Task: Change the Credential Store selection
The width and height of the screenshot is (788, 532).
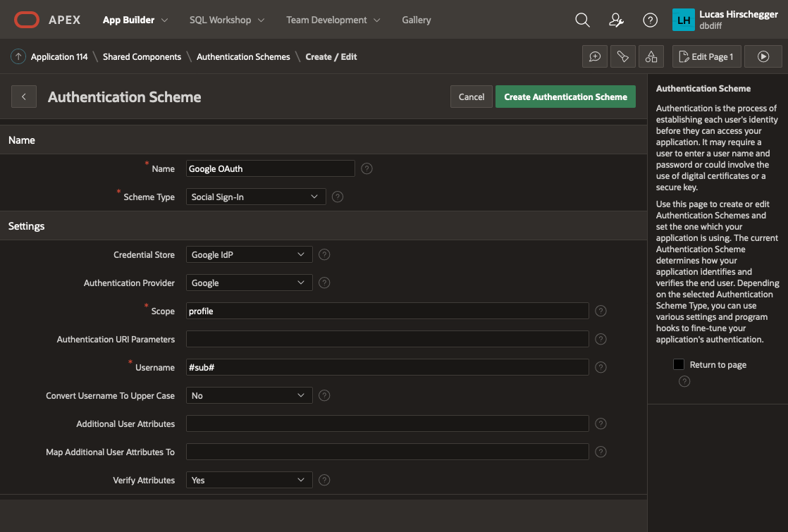Action: pos(248,254)
